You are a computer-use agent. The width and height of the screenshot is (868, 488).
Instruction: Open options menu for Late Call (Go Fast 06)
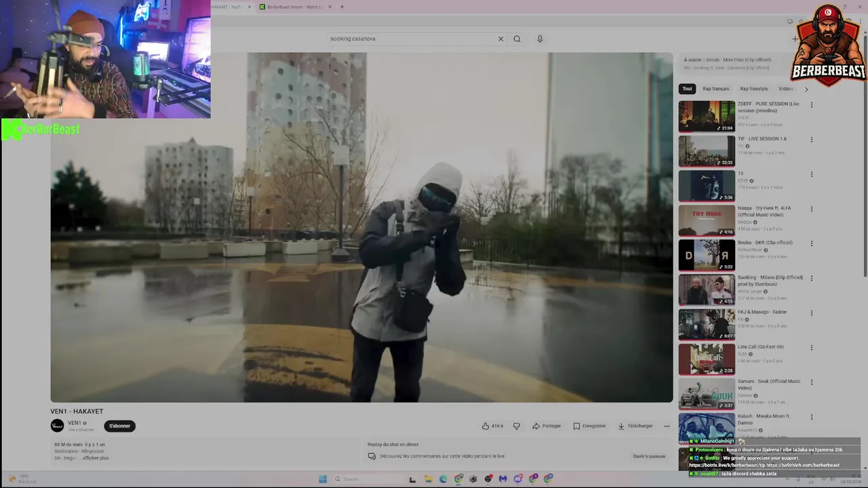point(811,348)
